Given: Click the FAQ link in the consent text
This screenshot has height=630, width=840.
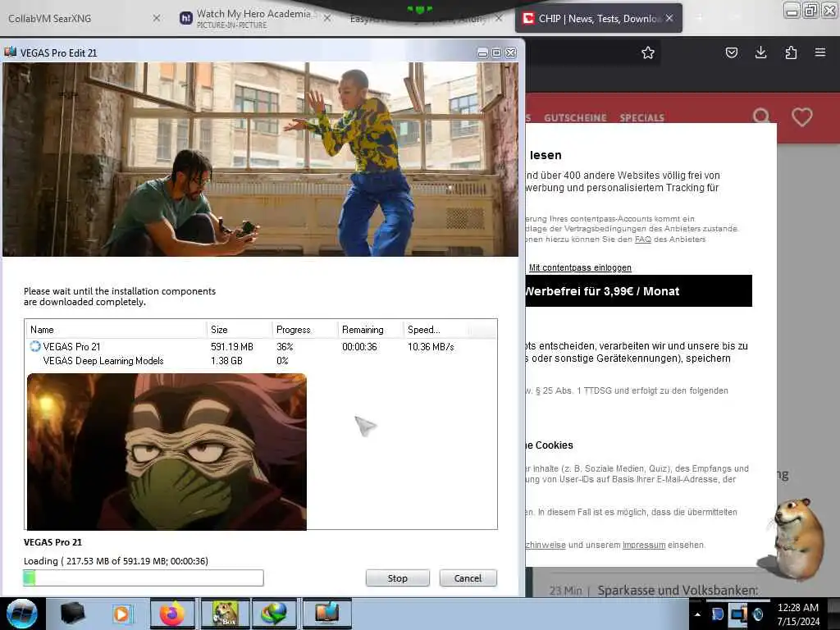Looking at the screenshot, I should (x=643, y=240).
